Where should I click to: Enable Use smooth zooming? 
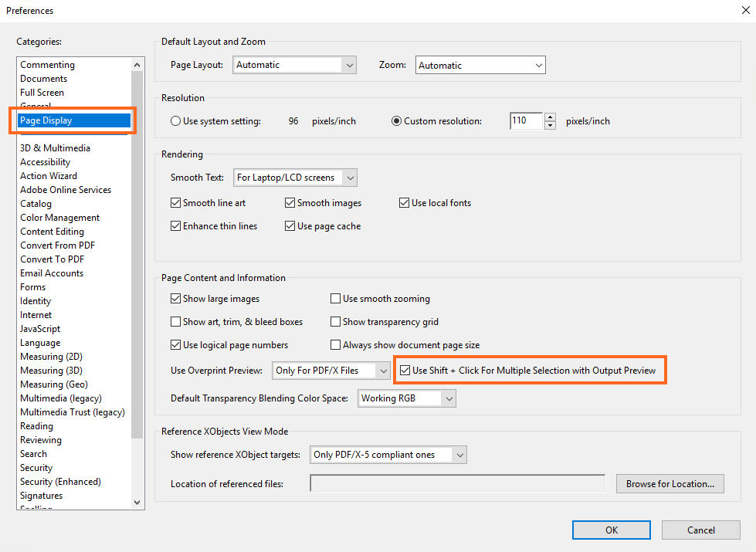pyautogui.click(x=336, y=298)
